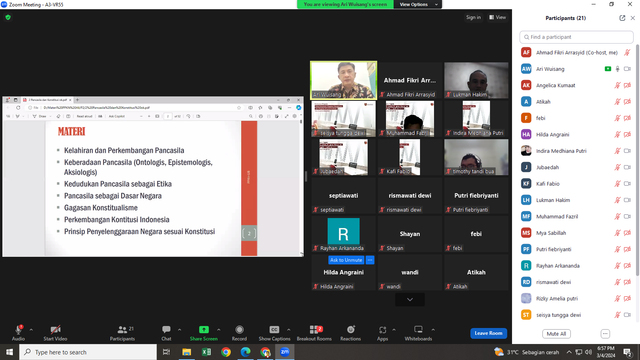Open Microsoft Edge from the taskbar
640x360 pixels.
click(245, 352)
